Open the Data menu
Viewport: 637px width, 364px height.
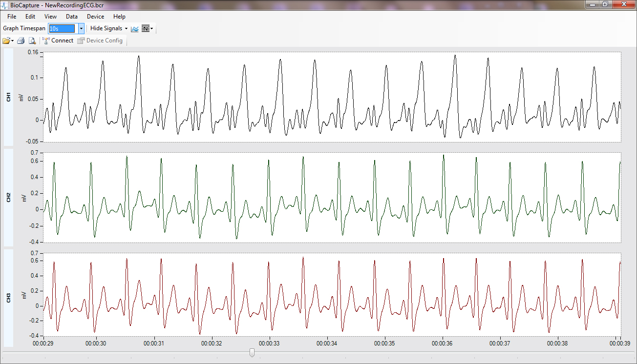click(x=71, y=16)
